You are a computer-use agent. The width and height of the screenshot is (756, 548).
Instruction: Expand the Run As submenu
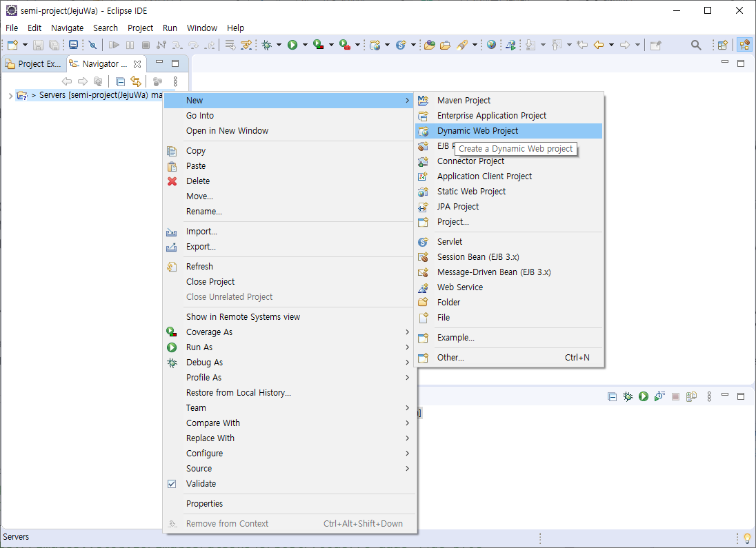[x=289, y=347]
